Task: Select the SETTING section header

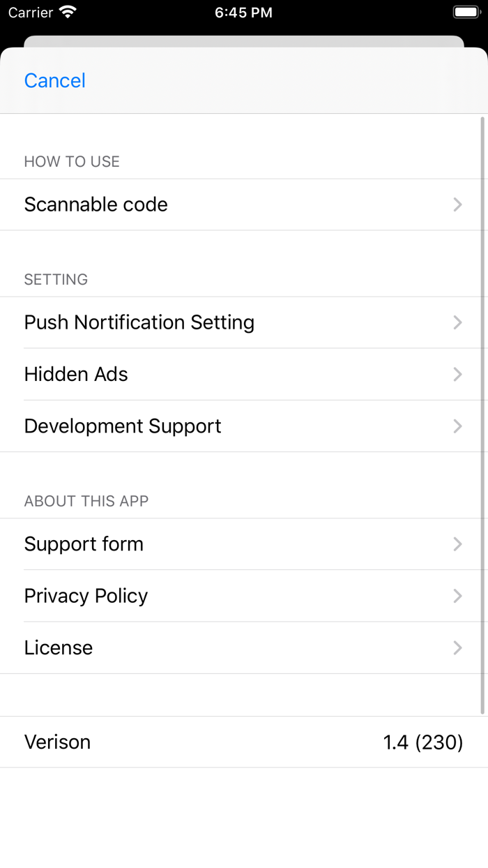Action: (56, 279)
